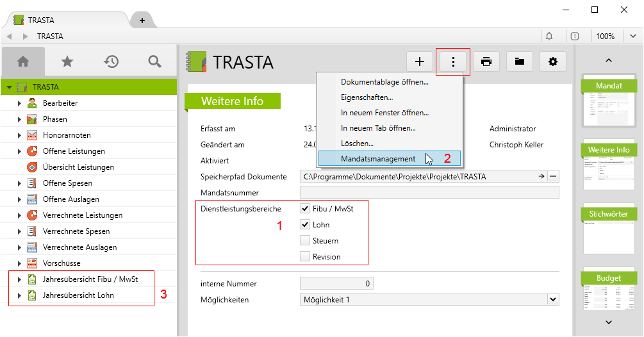644x337 pixels.
Task: Open the history clock tab
Action: click(111, 62)
